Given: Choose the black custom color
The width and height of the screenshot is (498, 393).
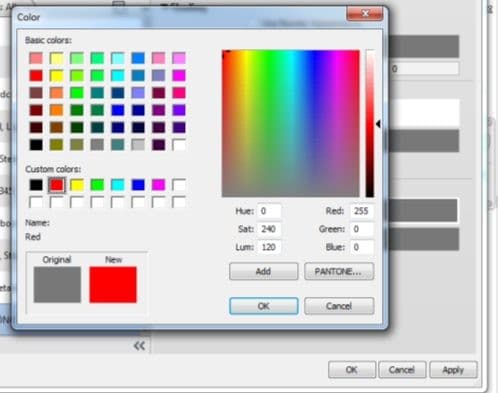Looking at the screenshot, I should click(36, 185).
